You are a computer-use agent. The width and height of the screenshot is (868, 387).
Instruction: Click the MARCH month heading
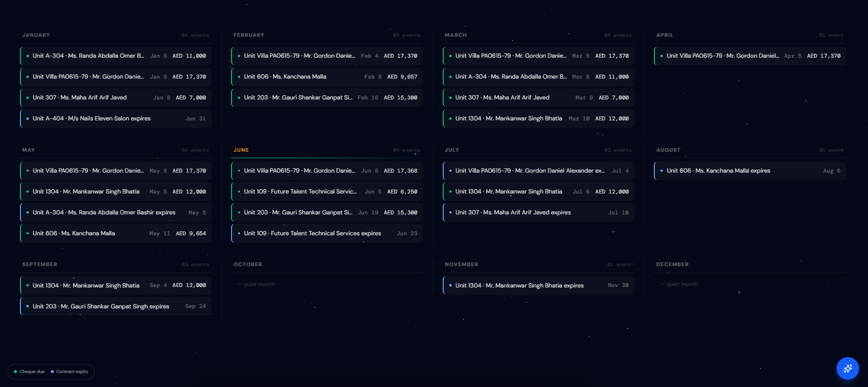(x=456, y=35)
